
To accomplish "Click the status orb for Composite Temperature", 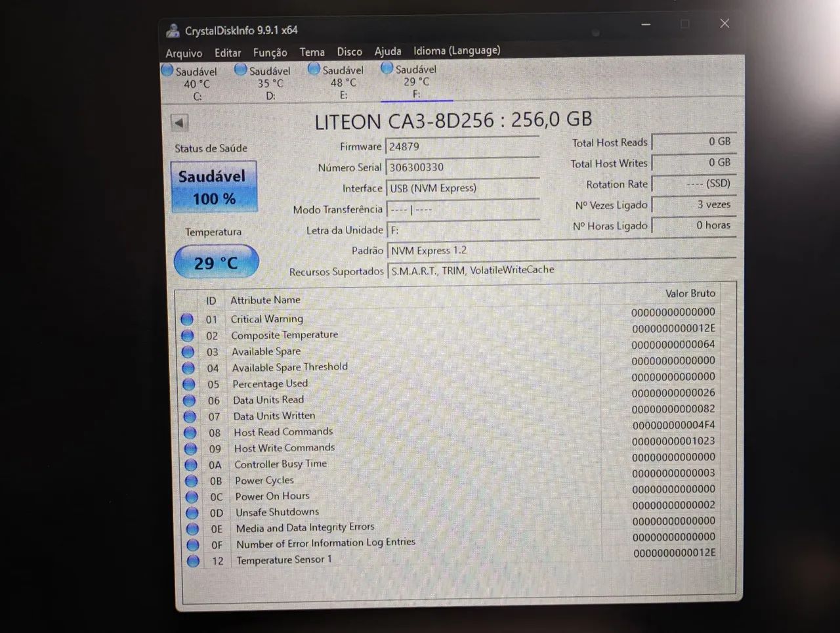I will pos(188,336).
